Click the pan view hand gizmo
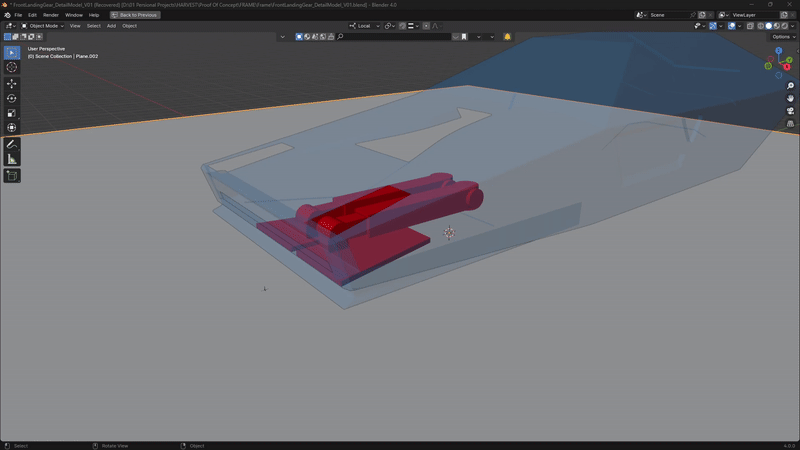800x450 pixels. [790, 98]
